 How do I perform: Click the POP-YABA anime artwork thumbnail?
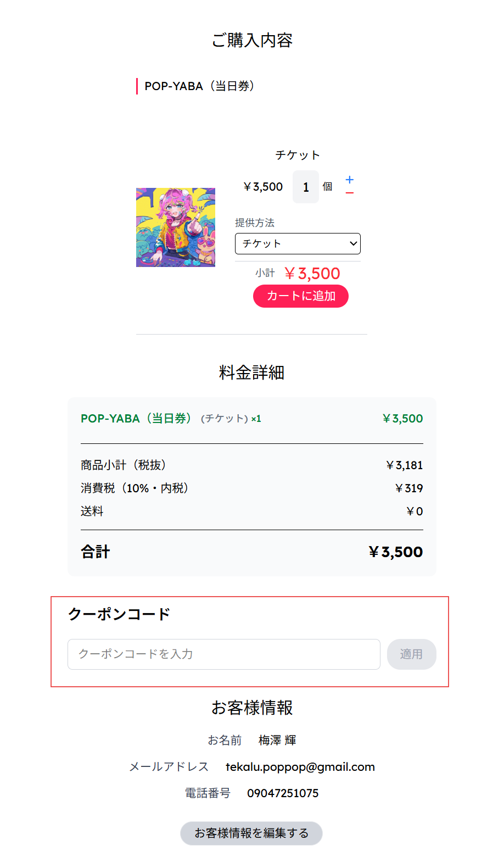pos(176,227)
